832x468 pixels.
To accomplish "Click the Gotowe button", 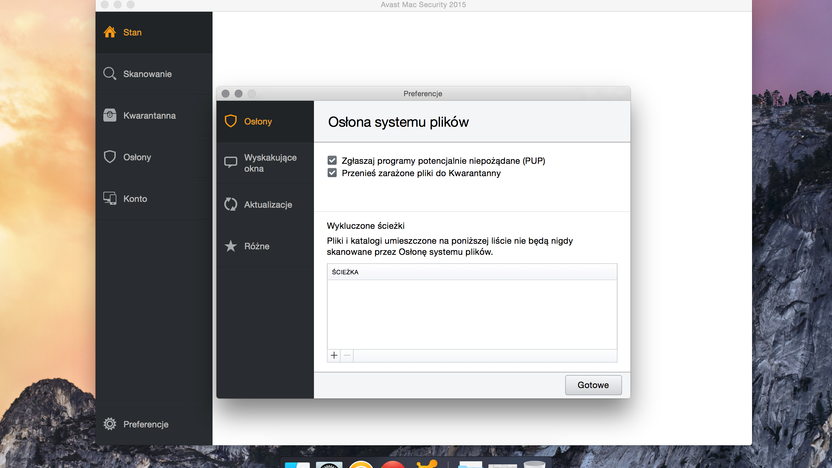I will point(593,385).
